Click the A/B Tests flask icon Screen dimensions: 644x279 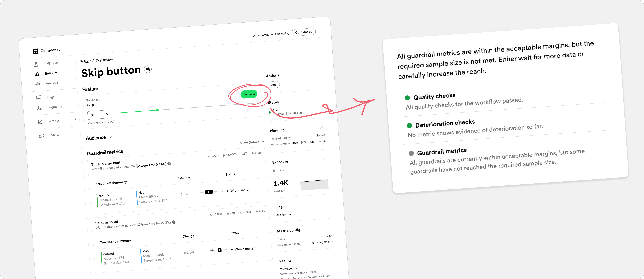[36, 65]
